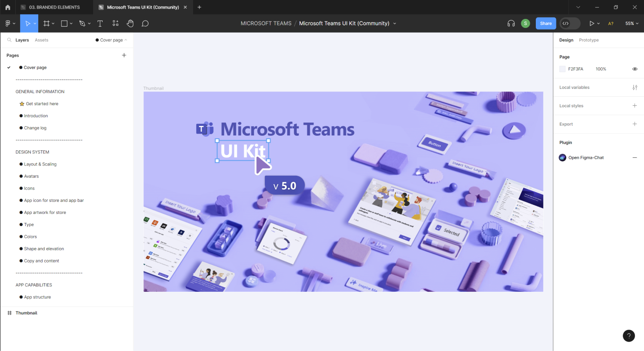Image resolution: width=644 pixels, height=351 pixels.
Task: Toggle Dev Mode switch
Action: 570,24
